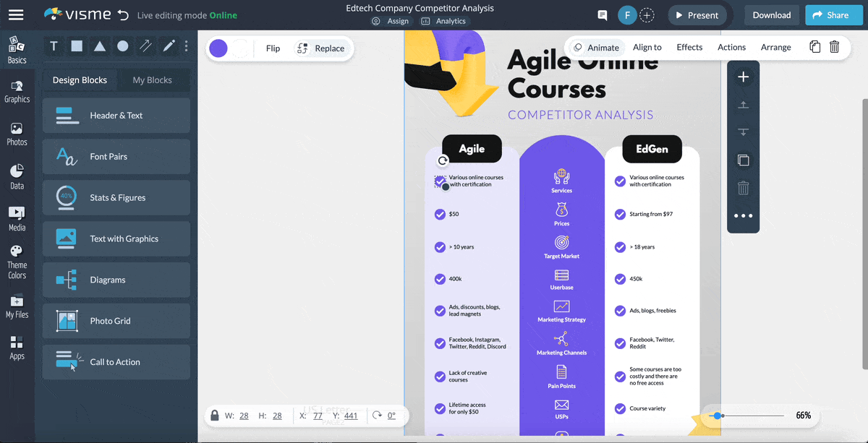Click the Download button
868x443 pixels.
(x=771, y=15)
